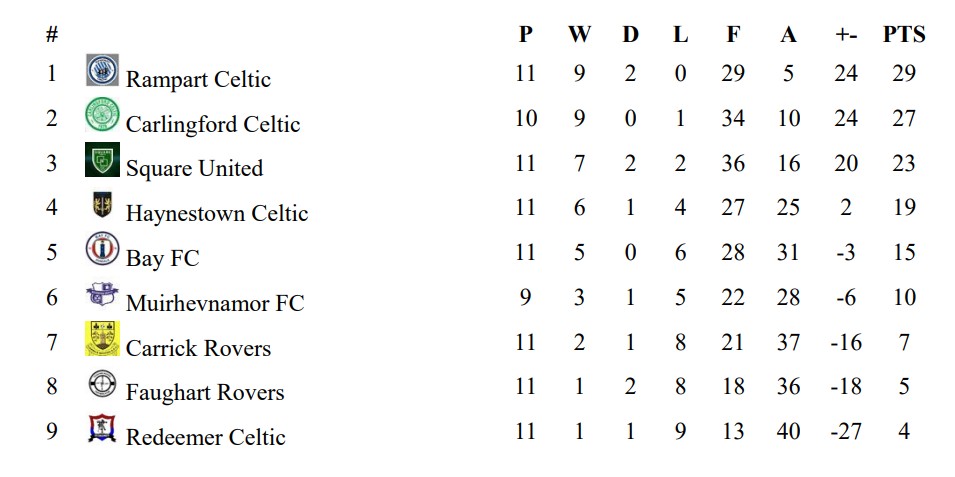
Task: Click the # position column header
Action: tap(52, 35)
